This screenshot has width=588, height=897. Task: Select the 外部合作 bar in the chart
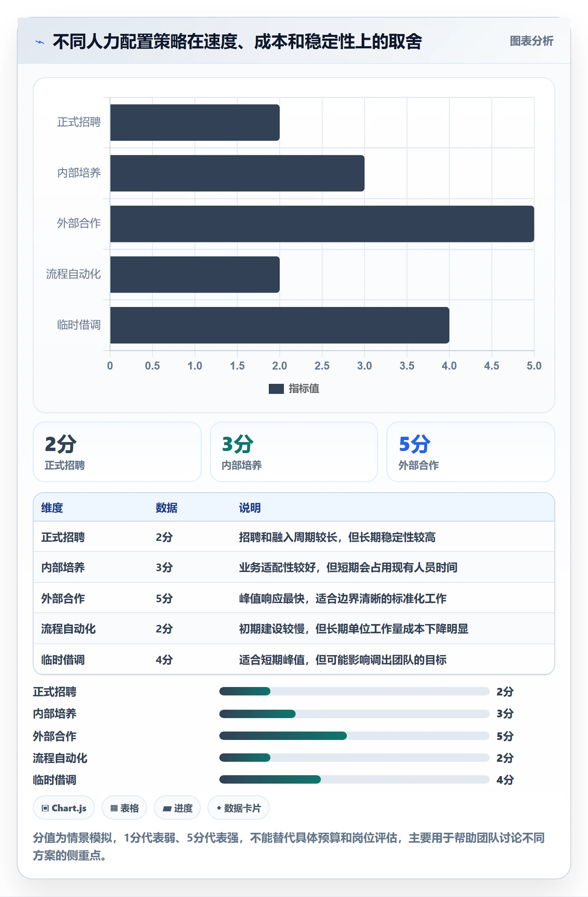point(322,224)
